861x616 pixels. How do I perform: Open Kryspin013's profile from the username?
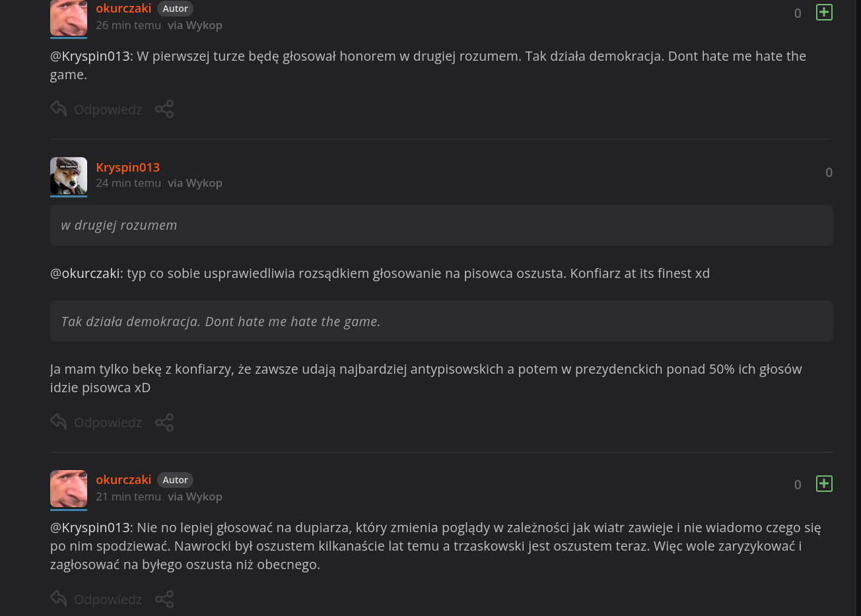tap(127, 167)
